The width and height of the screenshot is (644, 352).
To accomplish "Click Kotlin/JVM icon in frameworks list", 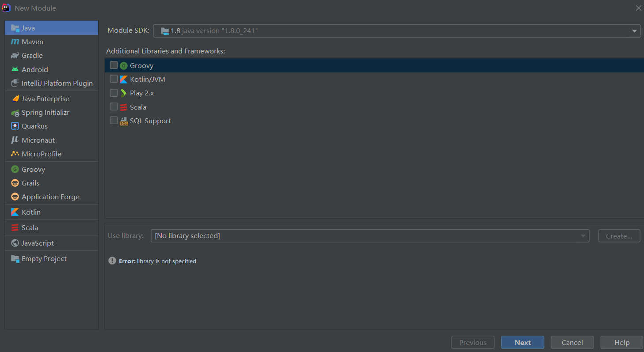I will pyautogui.click(x=124, y=79).
